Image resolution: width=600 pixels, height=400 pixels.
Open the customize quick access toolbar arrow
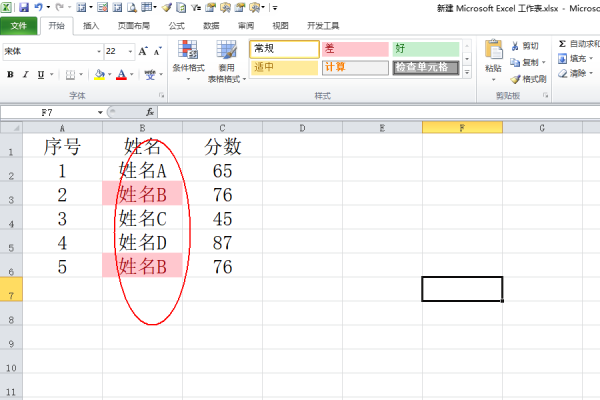(275, 8)
